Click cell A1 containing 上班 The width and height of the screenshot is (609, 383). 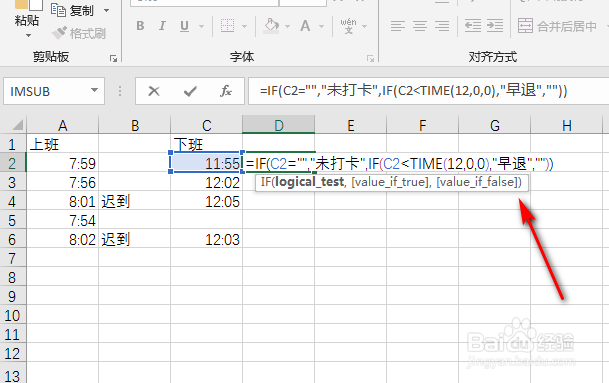click(63, 144)
